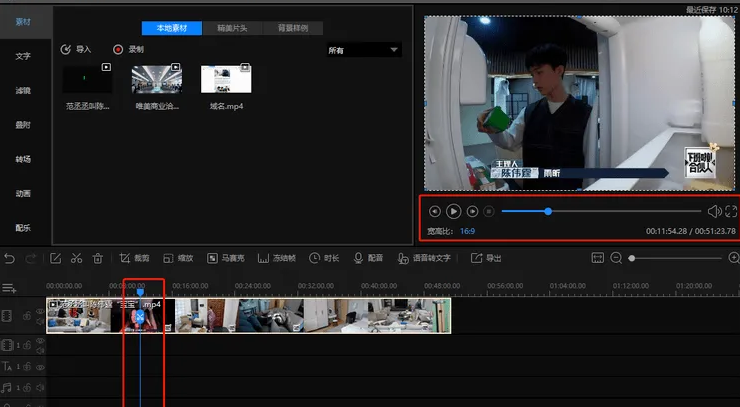The image size is (740, 407).
Task: Zoom in the timeline with plus magnifier
Action: tap(734, 258)
